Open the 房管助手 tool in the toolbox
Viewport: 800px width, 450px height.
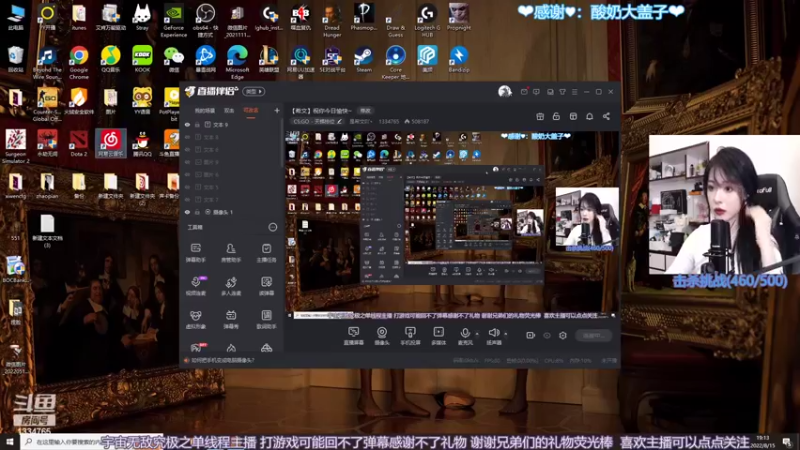tap(231, 252)
